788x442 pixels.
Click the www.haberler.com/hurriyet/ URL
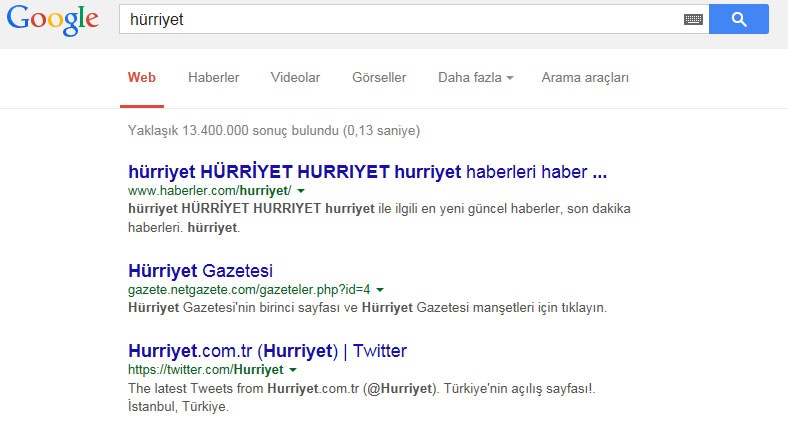(x=210, y=191)
